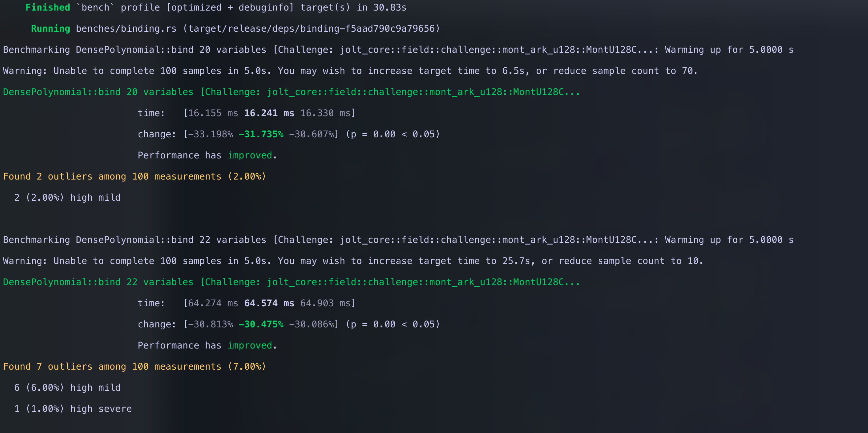This screenshot has height=433, width=868.
Task: Click green heading for bind 20 variables
Action: click(291, 92)
